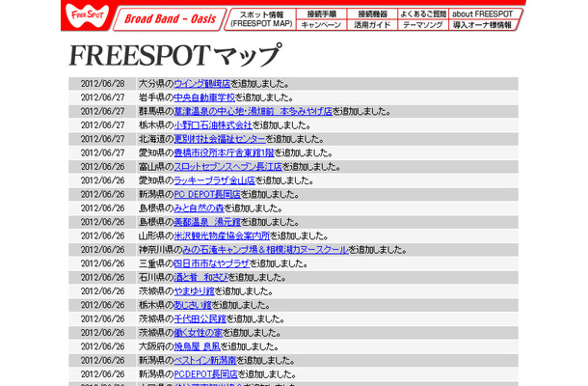588x386 pixels.
Task: Open the みと自然の森 link
Action: pyautogui.click(x=199, y=208)
